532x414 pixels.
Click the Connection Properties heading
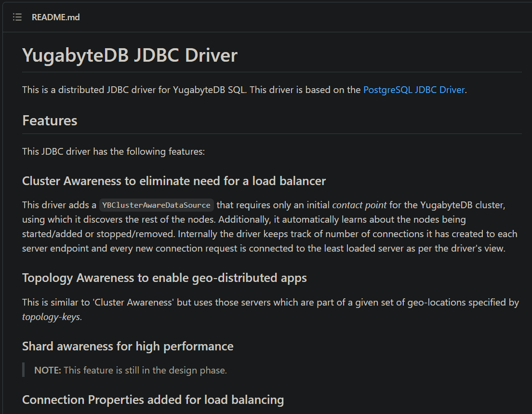[153, 400]
